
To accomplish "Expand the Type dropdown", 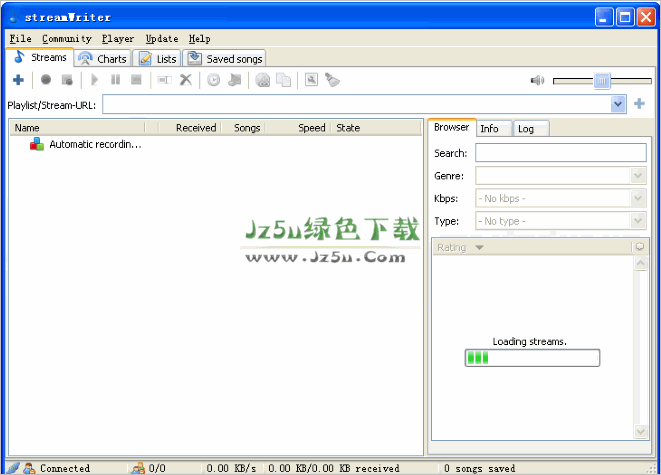I will (x=638, y=220).
